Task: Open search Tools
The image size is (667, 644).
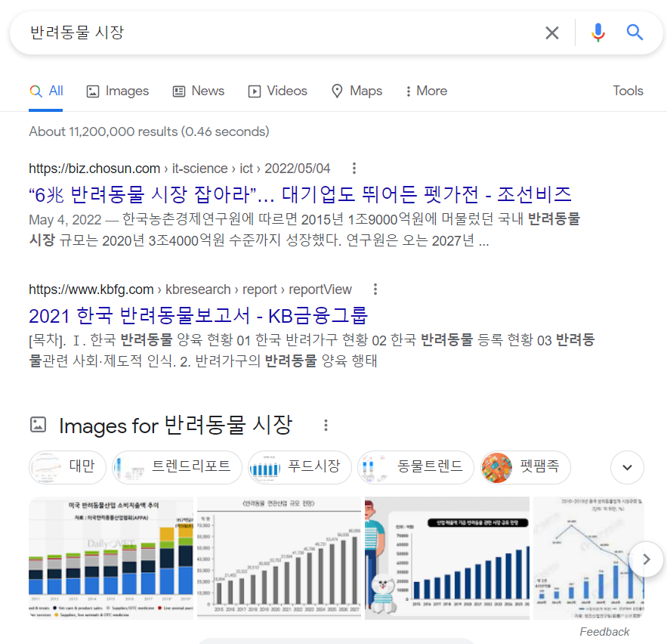Action: pos(628,91)
